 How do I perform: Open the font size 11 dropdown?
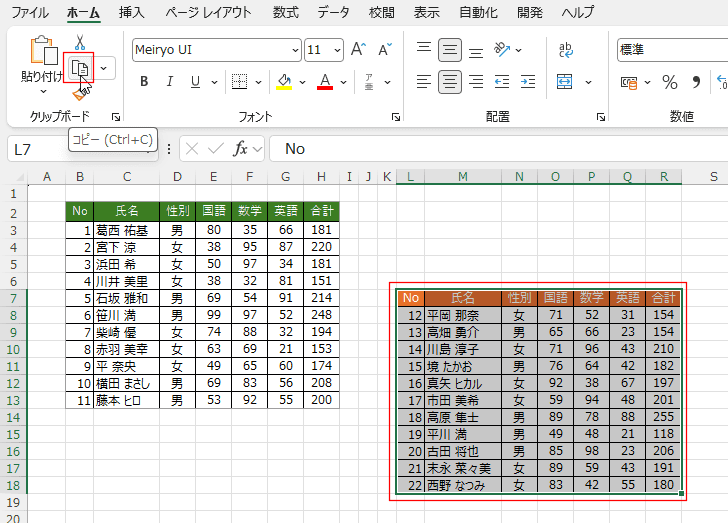tap(337, 50)
